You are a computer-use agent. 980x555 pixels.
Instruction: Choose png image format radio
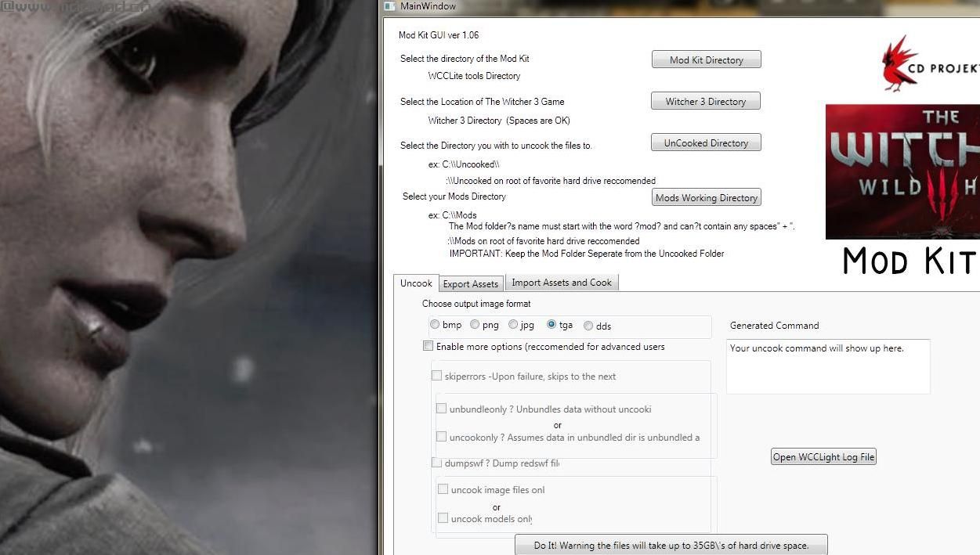click(475, 324)
